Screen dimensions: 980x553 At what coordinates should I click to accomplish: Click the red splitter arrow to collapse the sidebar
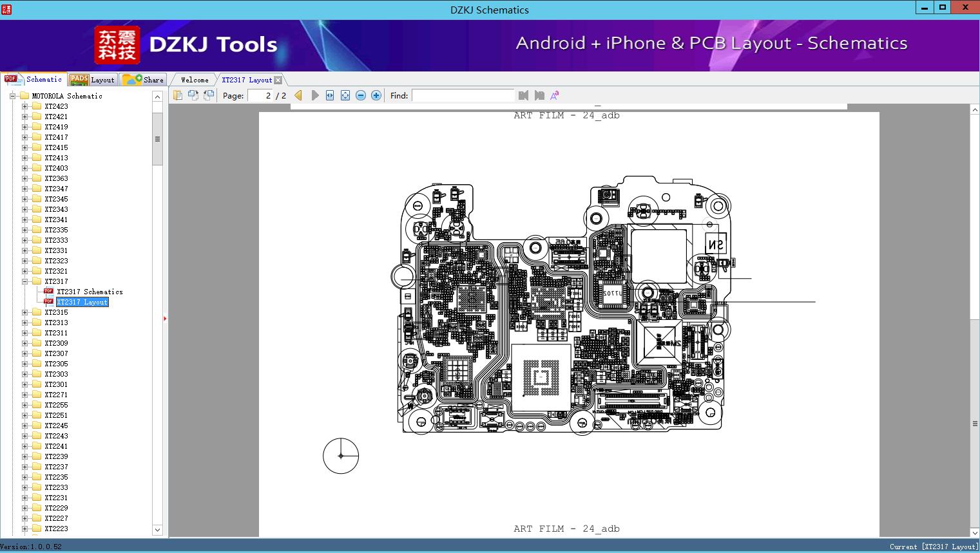click(165, 319)
